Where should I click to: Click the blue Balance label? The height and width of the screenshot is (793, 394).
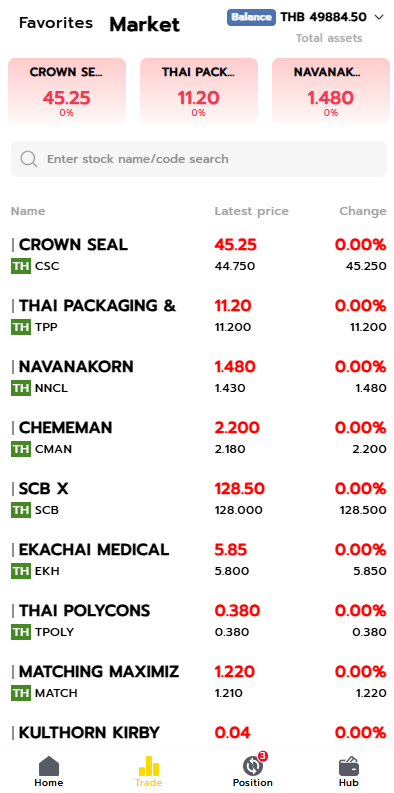pyautogui.click(x=251, y=17)
